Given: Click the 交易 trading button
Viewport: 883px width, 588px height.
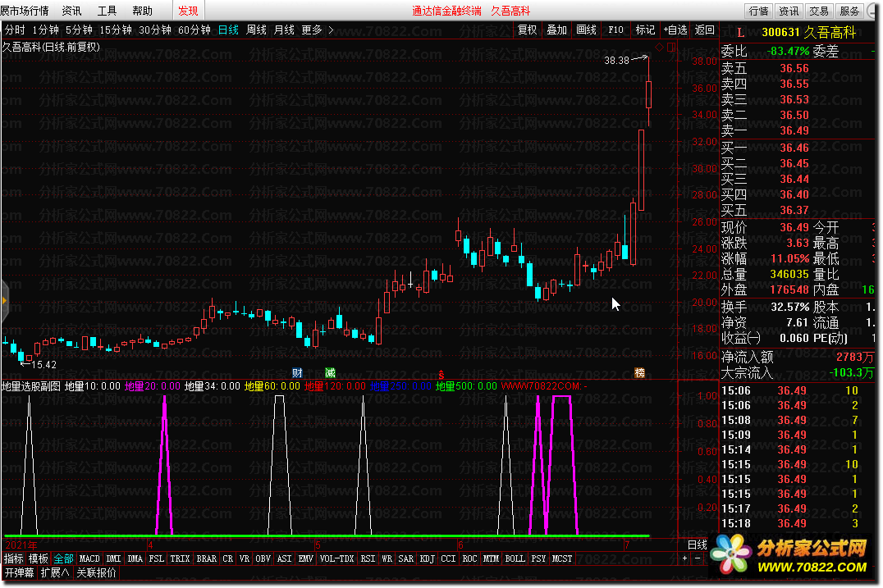Looking at the screenshot, I should 819,11.
